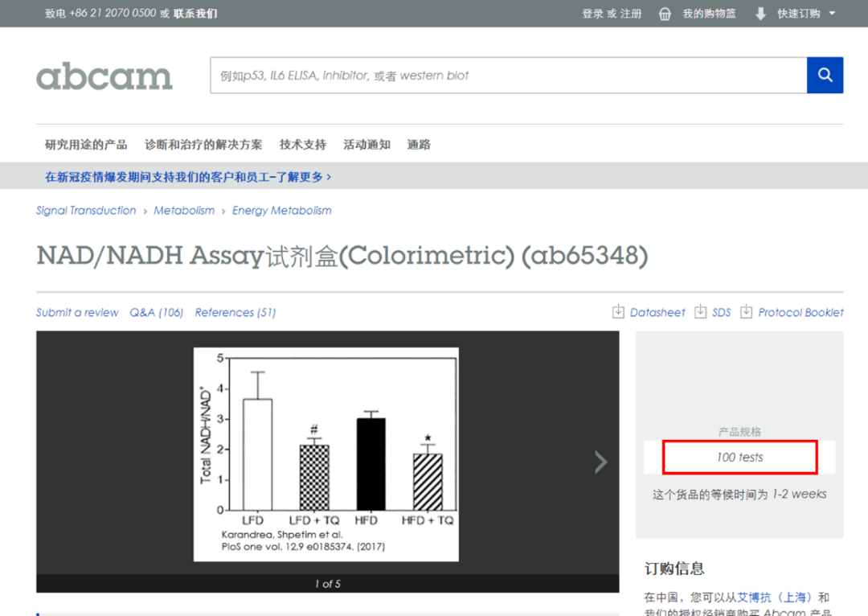
Task: Go to Metabolism breadcrumb
Action: [x=184, y=211]
